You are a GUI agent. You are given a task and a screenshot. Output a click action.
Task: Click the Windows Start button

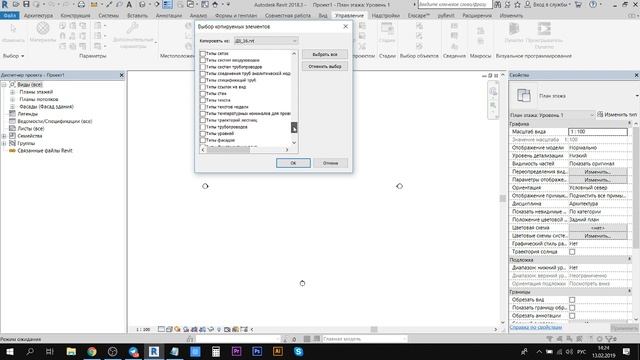click(9, 351)
